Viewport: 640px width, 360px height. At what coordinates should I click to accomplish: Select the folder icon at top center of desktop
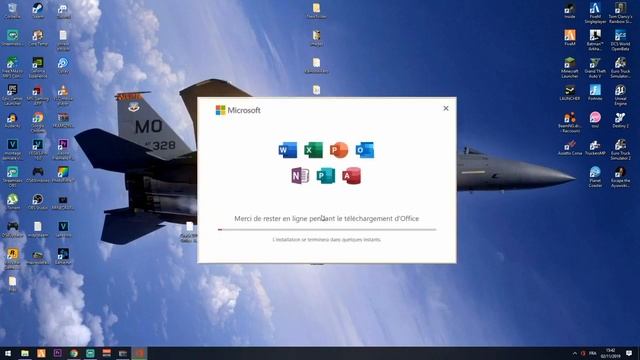point(316,11)
